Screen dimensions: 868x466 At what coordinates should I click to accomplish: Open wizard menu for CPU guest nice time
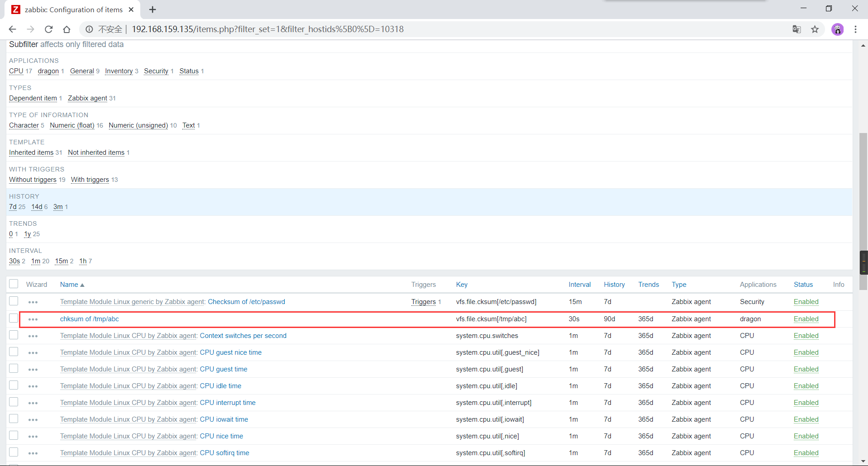click(33, 353)
